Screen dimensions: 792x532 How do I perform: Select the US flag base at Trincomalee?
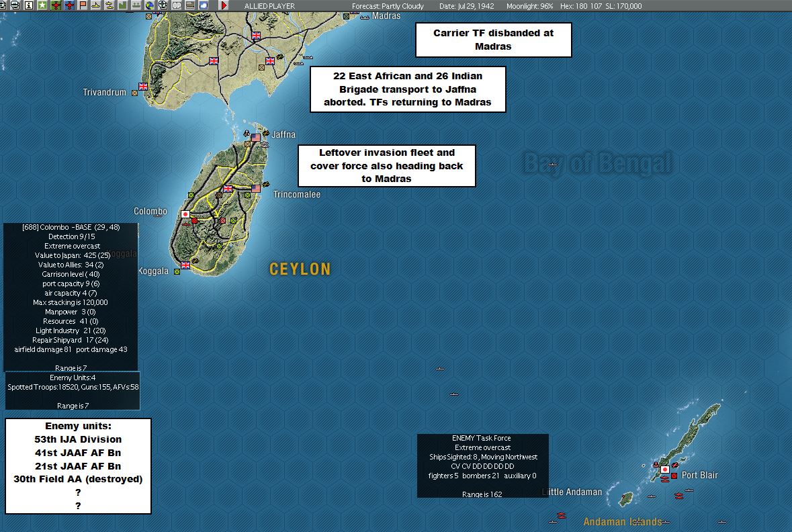click(256, 189)
